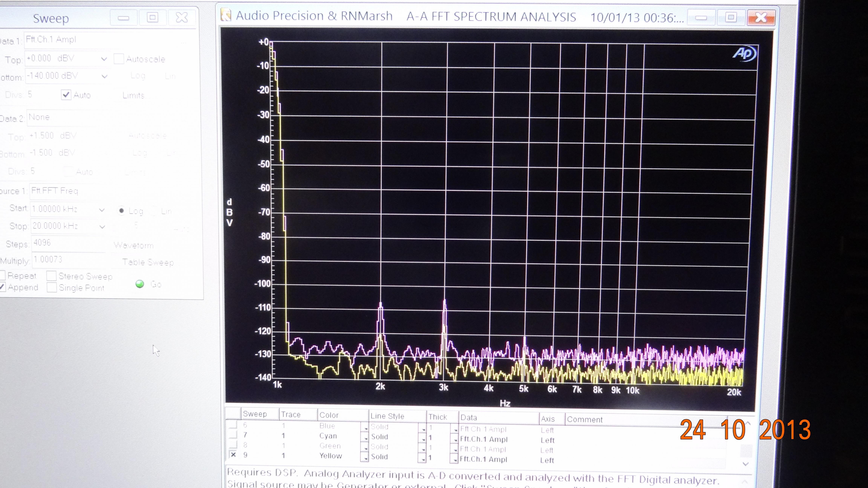Toggle visibility checkbox of sweep 8 Green trace
Viewport: 868px width, 488px height.
[x=233, y=445]
